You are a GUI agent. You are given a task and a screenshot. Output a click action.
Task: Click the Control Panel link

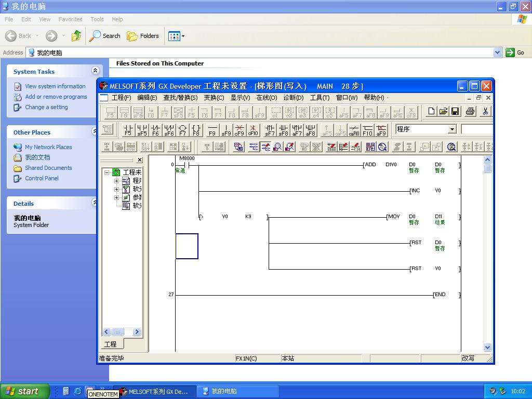(42, 178)
